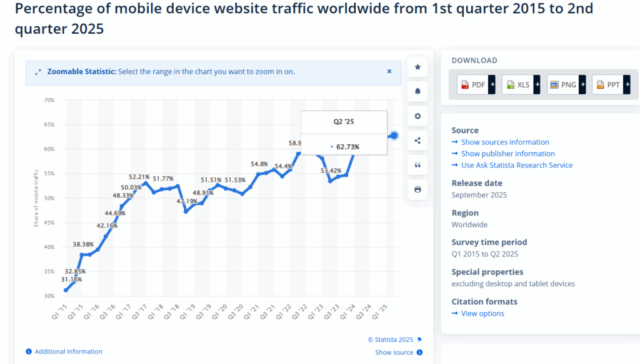Screen dimensions: 640x364
Task: Click the plus next to PNG
Action: tap(582, 85)
